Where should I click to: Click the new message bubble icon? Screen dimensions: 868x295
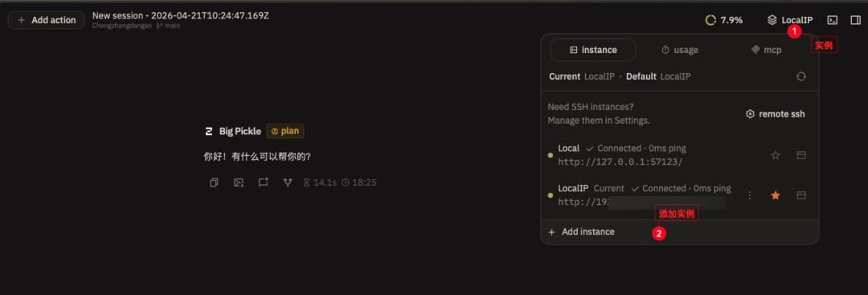click(263, 182)
